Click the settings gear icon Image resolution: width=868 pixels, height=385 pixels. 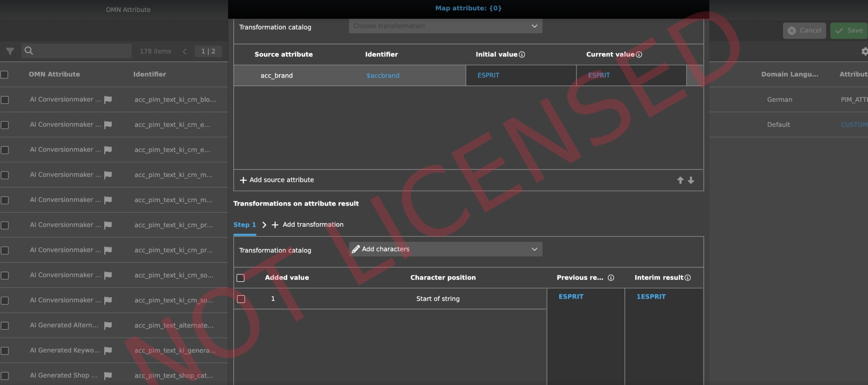pos(864,52)
